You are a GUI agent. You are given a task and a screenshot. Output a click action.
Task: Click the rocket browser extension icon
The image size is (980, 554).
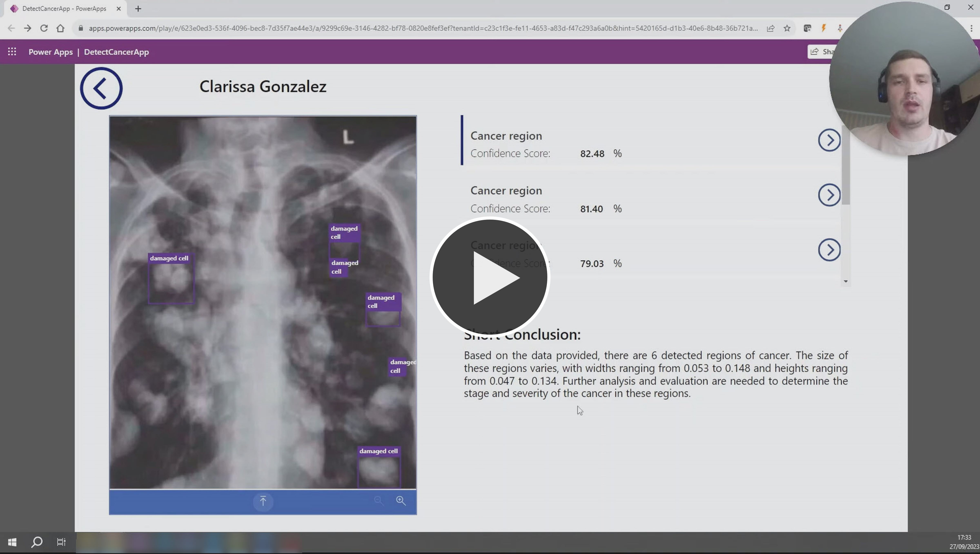point(840,28)
